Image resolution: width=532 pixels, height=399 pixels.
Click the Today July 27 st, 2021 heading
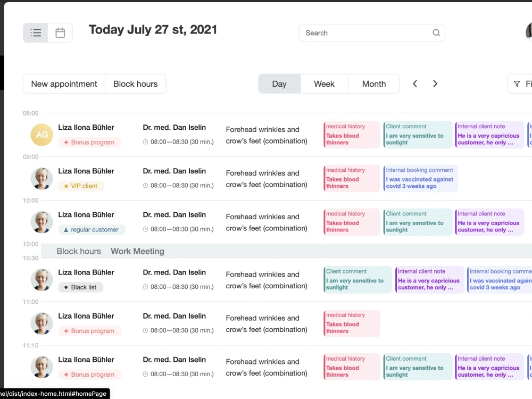(153, 30)
